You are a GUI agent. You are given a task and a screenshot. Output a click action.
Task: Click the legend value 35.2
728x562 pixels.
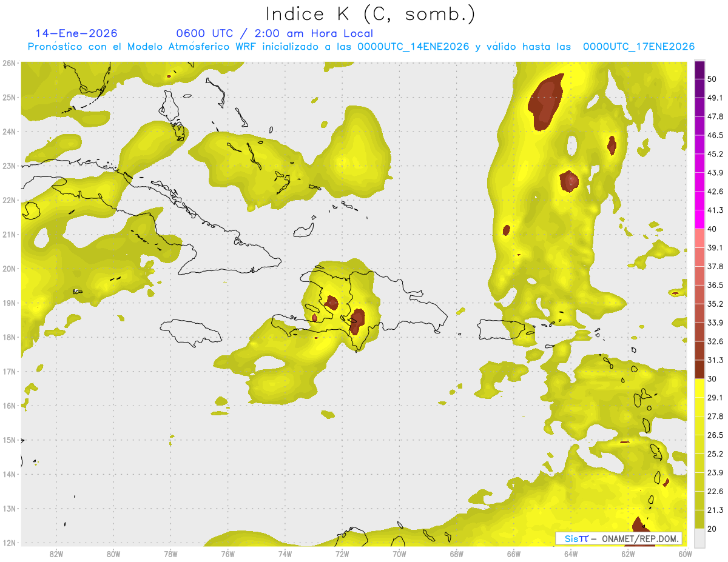715,304
